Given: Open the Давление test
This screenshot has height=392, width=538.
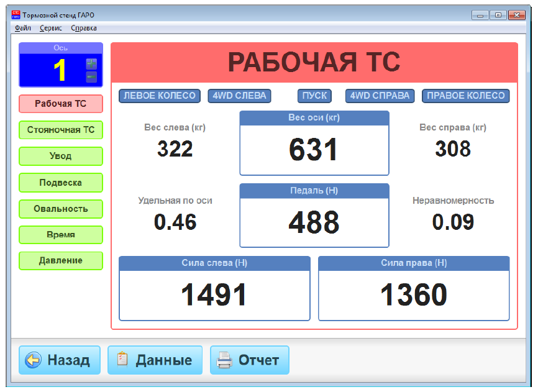Looking at the screenshot, I should click(x=60, y=260).
